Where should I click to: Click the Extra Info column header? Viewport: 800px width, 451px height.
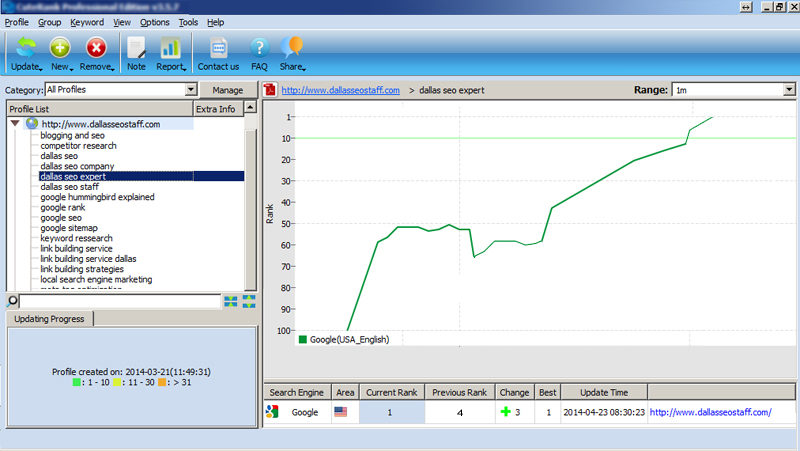pyautogui.click(x=218, y=109)
